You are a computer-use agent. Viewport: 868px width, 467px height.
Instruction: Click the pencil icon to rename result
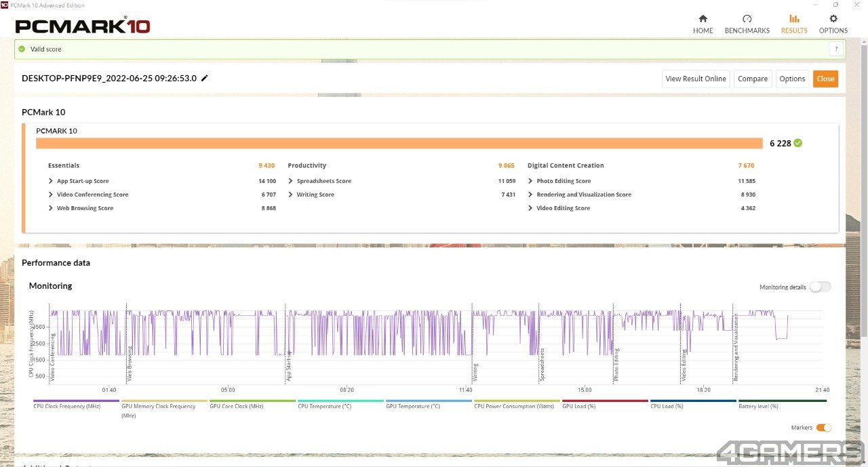pos(205,78)
